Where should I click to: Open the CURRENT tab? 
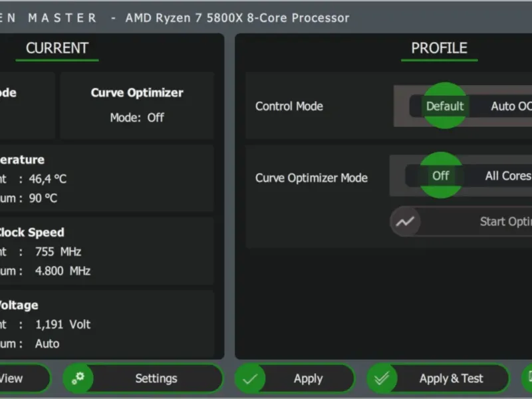(57, 48)
